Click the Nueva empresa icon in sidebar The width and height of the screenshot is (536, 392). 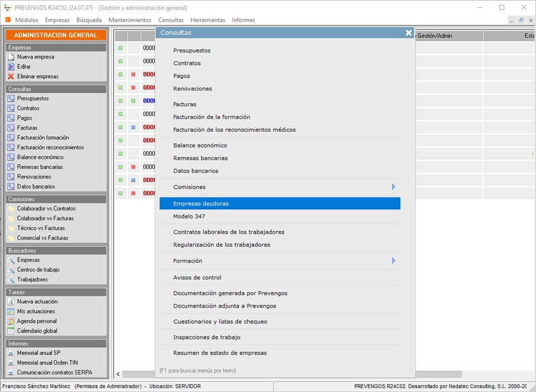[x=11, y=57]
